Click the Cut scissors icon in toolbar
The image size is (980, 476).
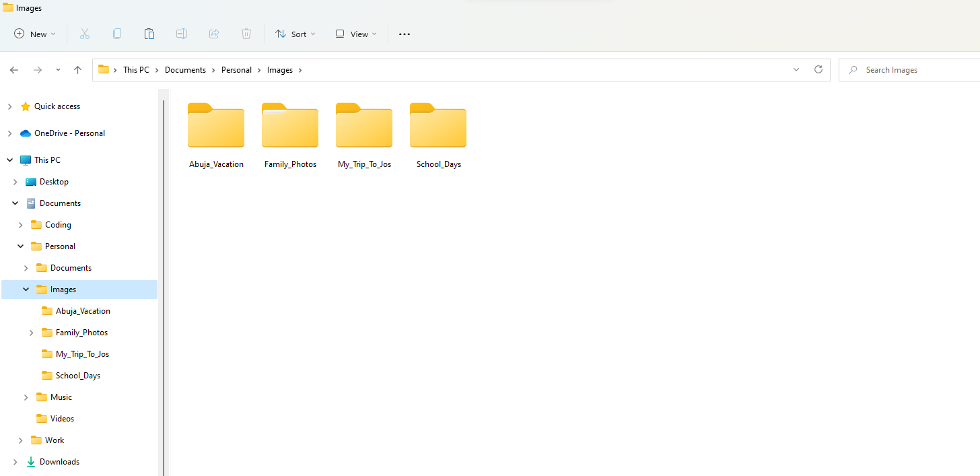[85, 34]
